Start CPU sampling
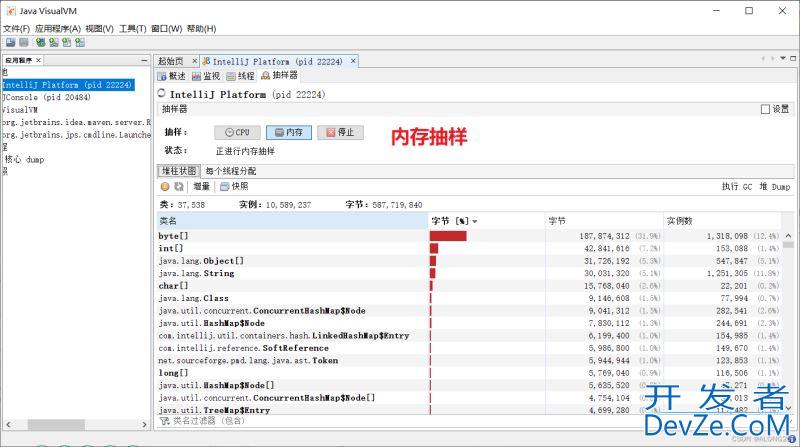 pyautogui.click(x=237, y=132)
